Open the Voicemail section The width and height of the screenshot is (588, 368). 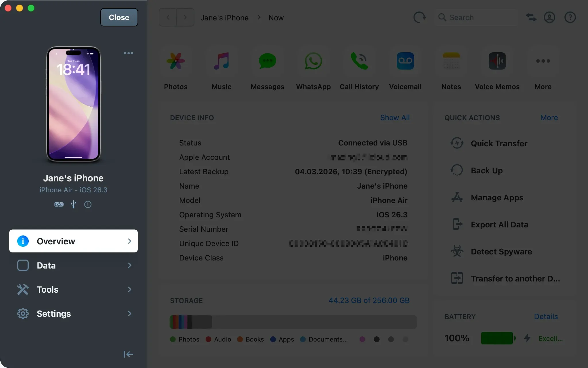point(405,69)
